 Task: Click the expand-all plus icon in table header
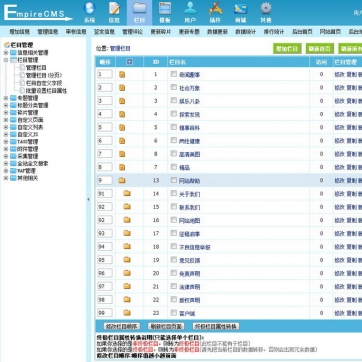click(130, 62)
